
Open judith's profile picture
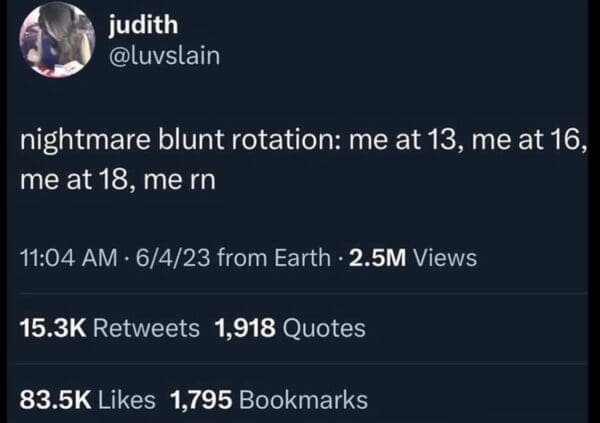56,40
